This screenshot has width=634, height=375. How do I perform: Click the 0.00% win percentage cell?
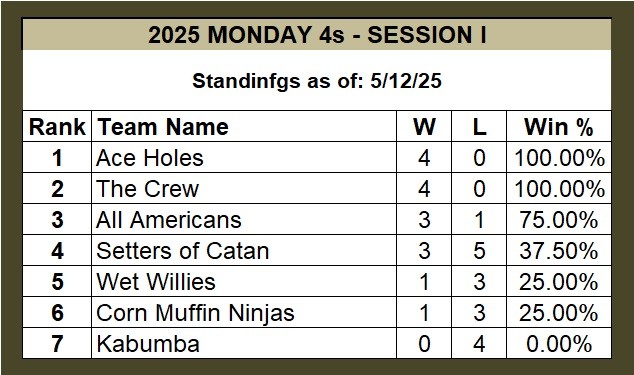click(559, 343)
